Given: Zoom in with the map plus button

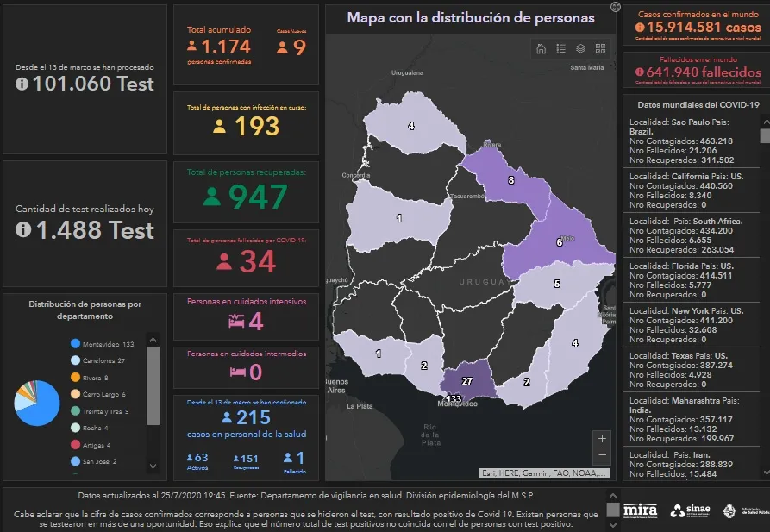Looking at the screenshot, I should pos(602,438).
